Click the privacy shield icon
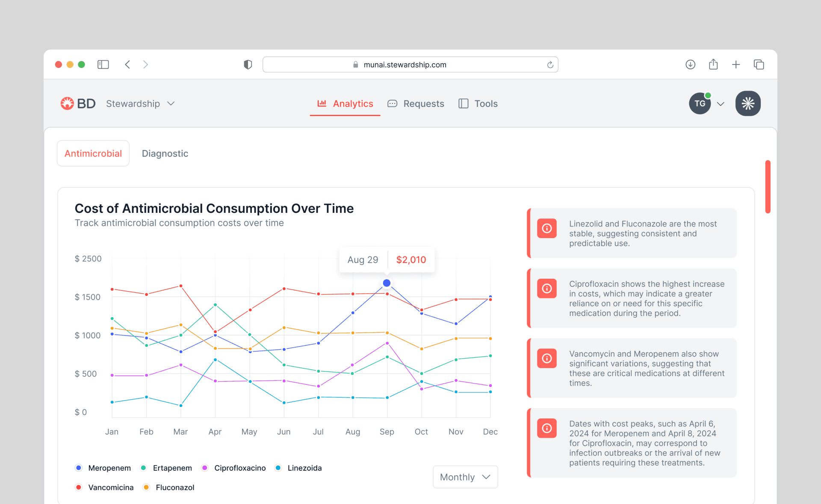This screenshot has width=821, height=504. (248, 65)
